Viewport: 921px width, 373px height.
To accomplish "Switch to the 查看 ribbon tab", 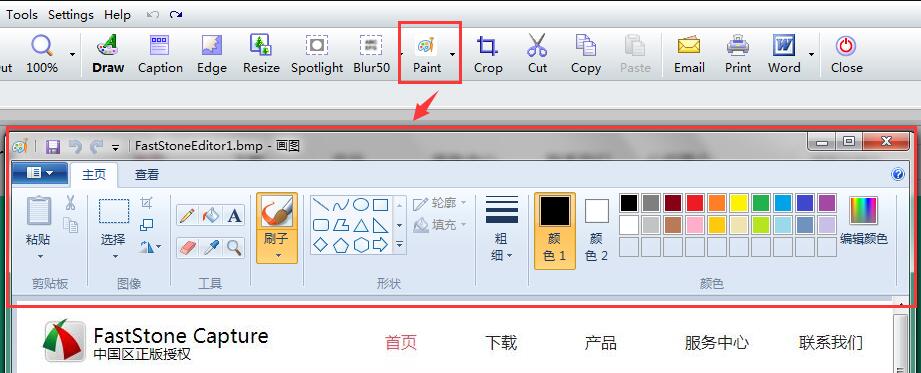I will tap(147, 174).
